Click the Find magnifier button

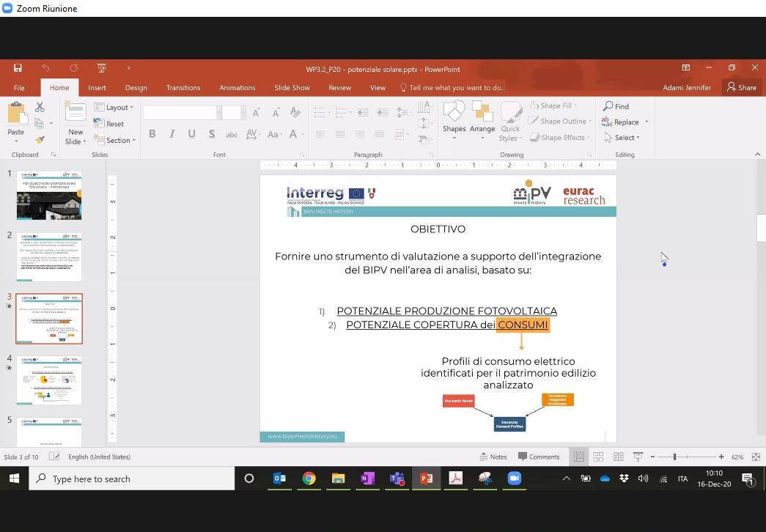pos(616,106)
